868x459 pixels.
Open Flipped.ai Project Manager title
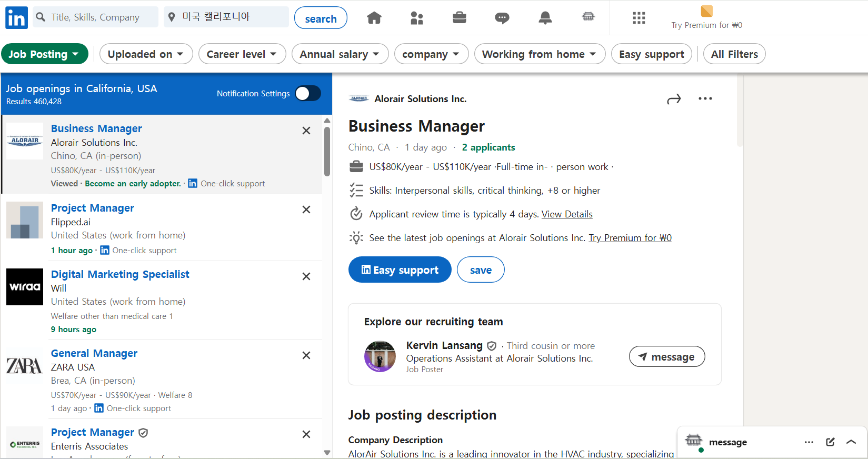coord(93,208)
